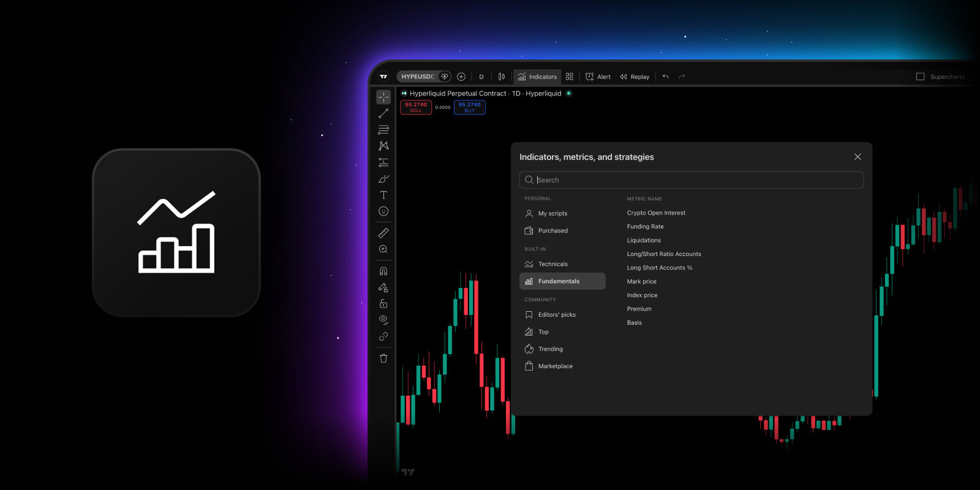Start bar Replay mode
The height and width of the screenshot is (490, 980).
(x=635, y=77)
